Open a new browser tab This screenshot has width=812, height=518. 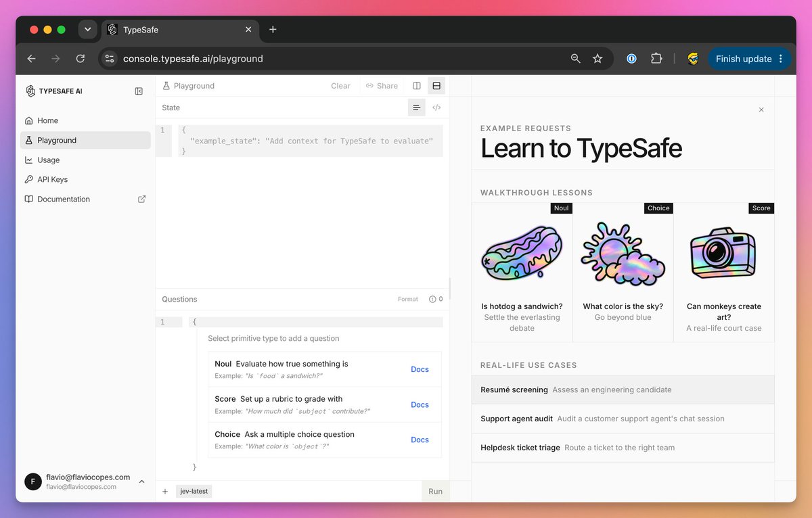273,30
